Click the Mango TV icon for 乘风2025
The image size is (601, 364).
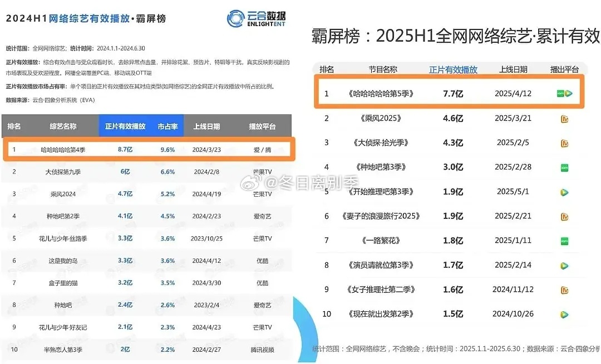[x=565, y=119]
